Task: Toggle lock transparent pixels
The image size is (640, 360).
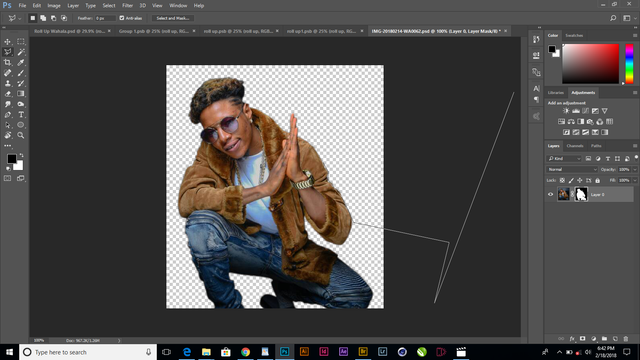Action: (562, 180)
